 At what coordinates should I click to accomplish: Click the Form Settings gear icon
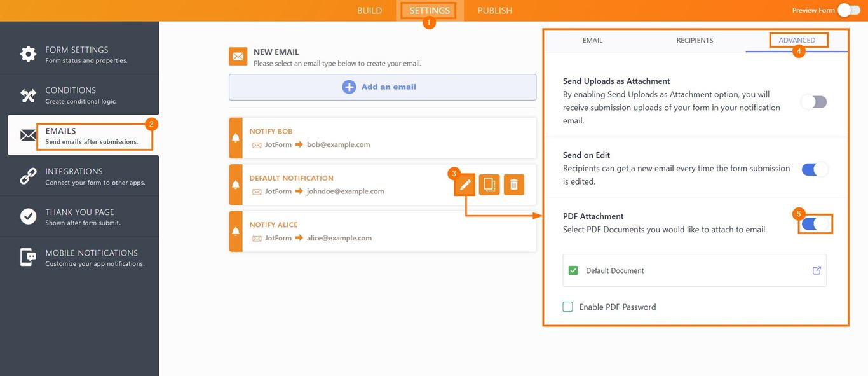click(28, 54)
